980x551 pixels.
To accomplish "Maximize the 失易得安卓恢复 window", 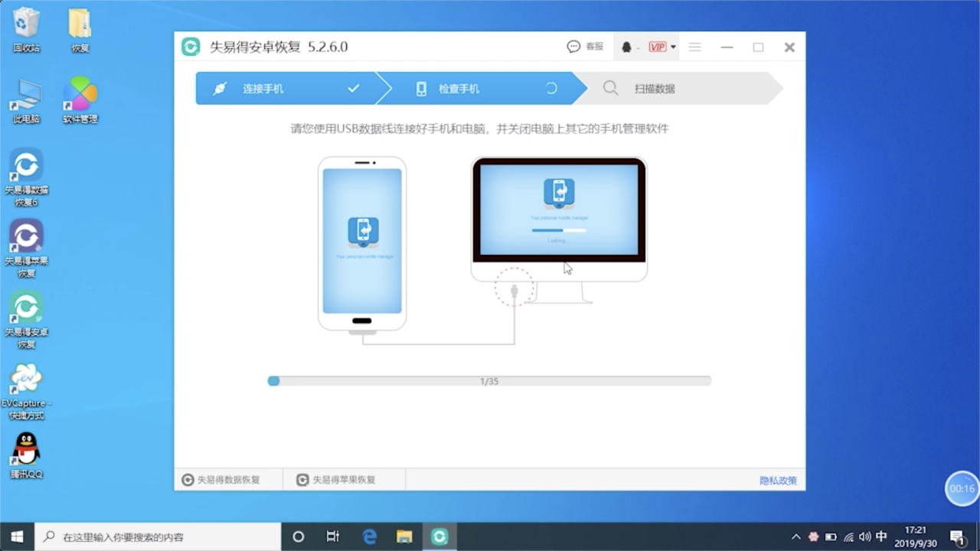I will 758,47.
